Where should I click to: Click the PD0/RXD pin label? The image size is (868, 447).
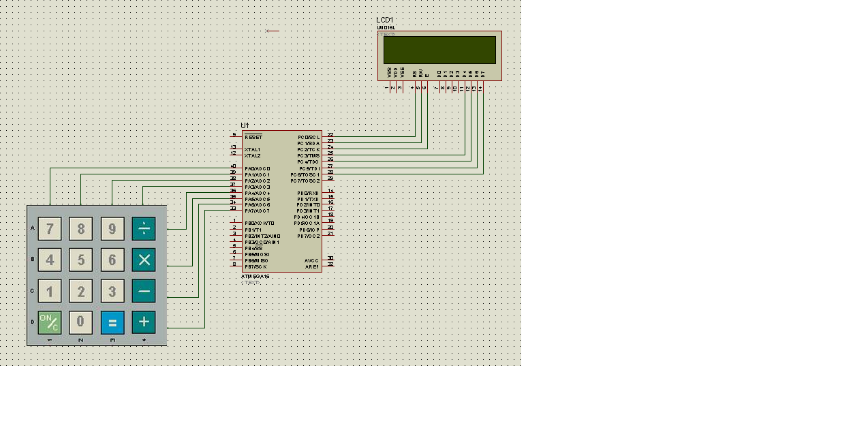(x=309, y=194)
